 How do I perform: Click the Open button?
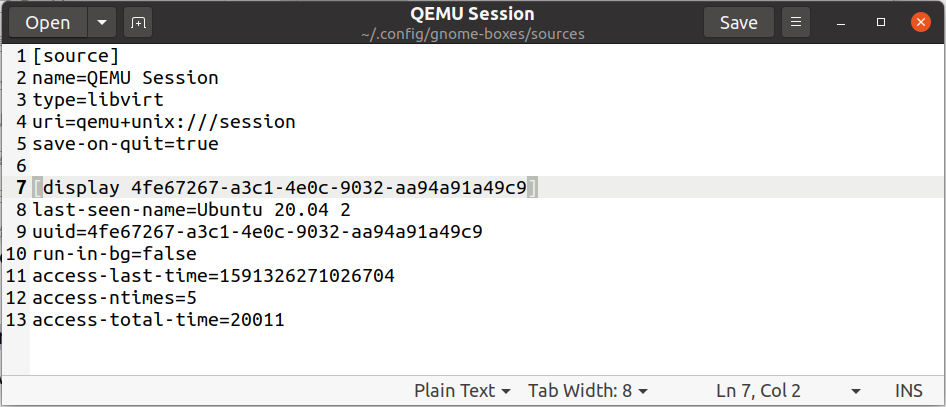tap(48, 22)
